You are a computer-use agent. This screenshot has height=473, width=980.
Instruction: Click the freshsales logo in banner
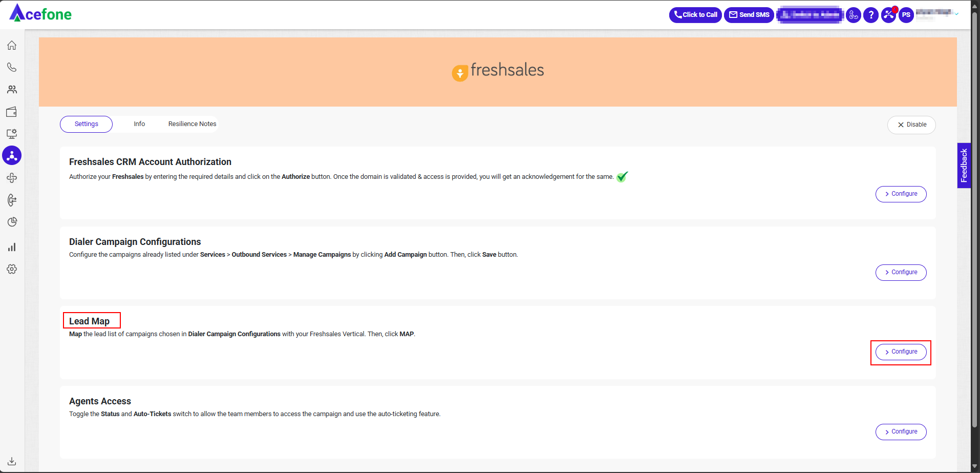click(498, 71)
